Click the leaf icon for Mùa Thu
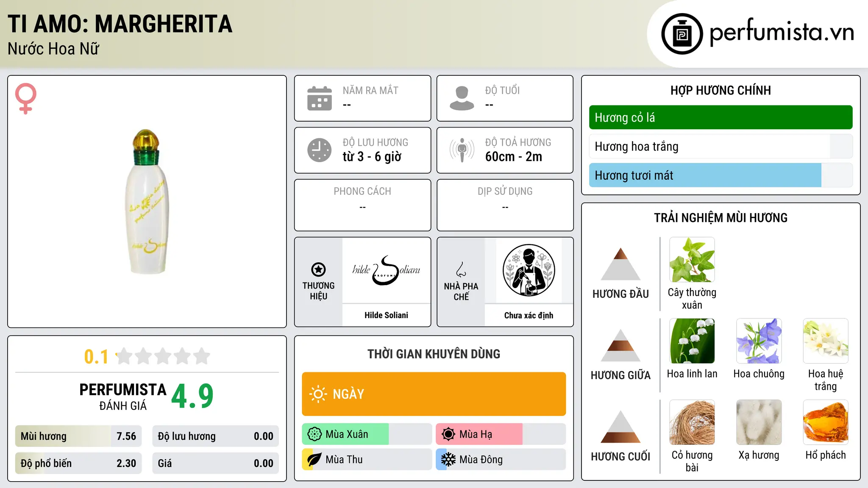Image resolution: width=868 pixels, height=488 pixels. point(314,460)
